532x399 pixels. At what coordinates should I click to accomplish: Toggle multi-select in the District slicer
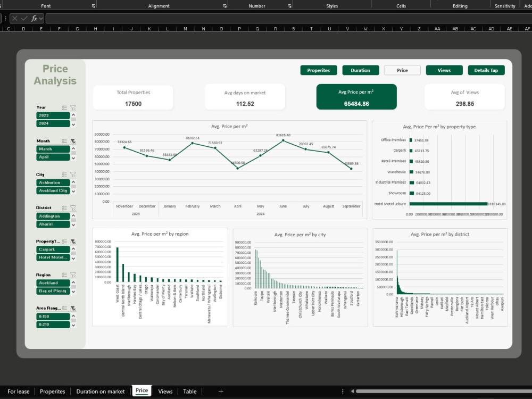coord(64,208)
